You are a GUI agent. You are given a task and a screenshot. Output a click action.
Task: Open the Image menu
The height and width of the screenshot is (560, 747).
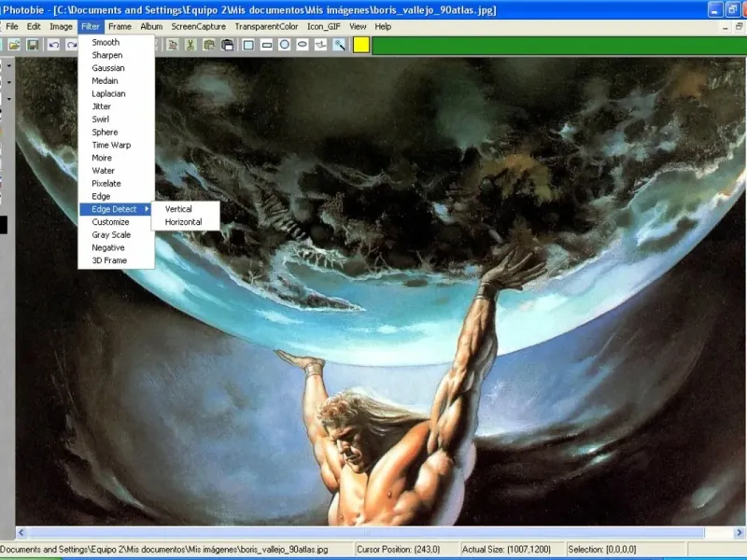(x=61, y=27)
